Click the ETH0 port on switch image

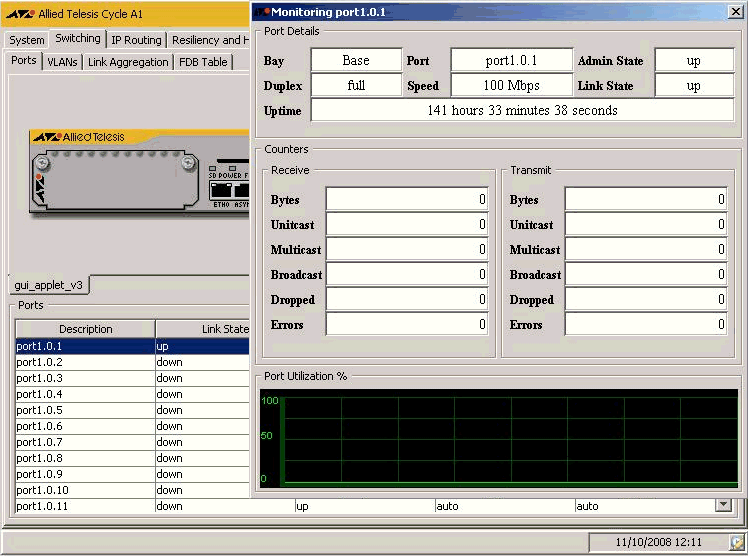221,190
